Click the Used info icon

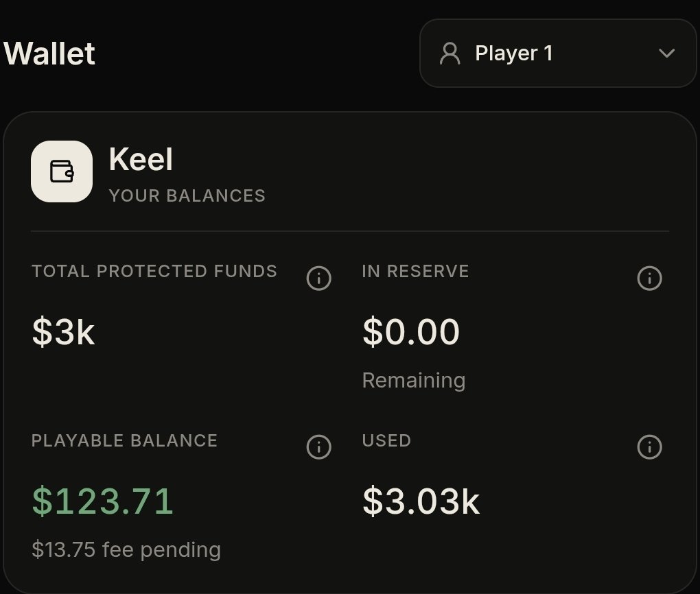coord(649,447)
